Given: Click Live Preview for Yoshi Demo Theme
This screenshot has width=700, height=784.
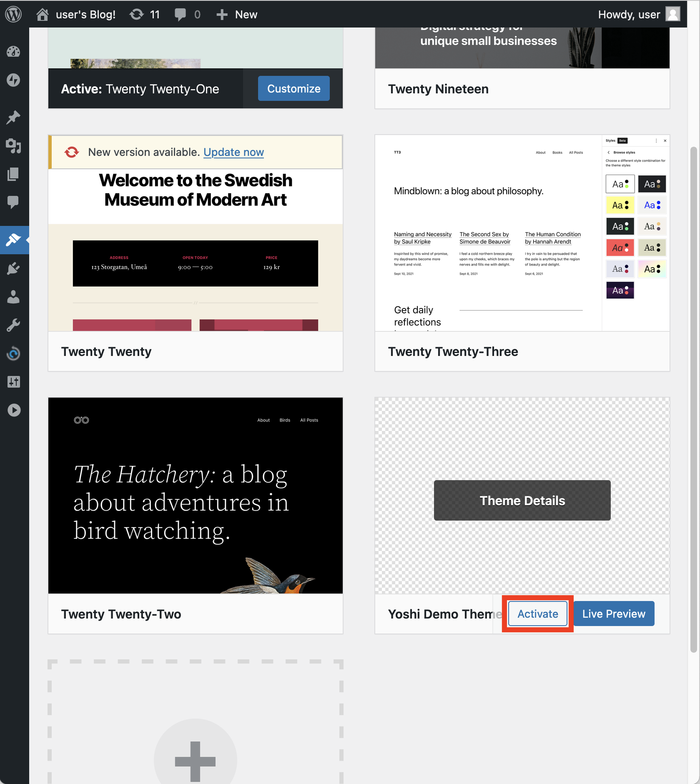Looking at the screenshot, I should (x=614, y=614).
